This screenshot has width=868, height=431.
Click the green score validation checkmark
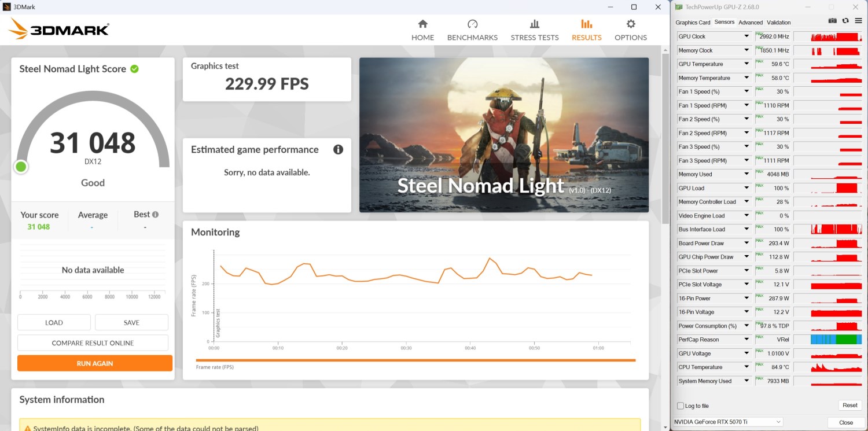coord(134,69)
